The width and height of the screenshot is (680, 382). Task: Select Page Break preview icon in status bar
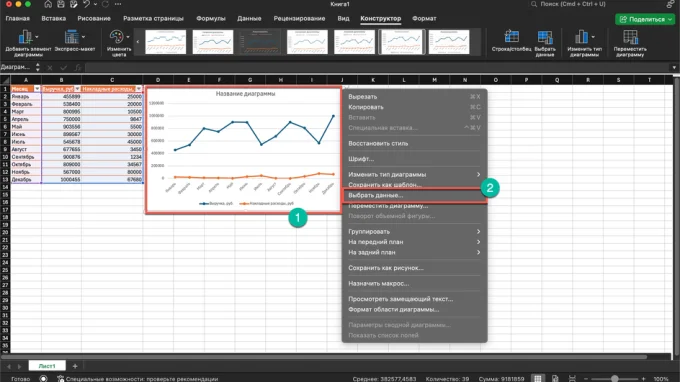pyautogui.click(x=572, y=379)
